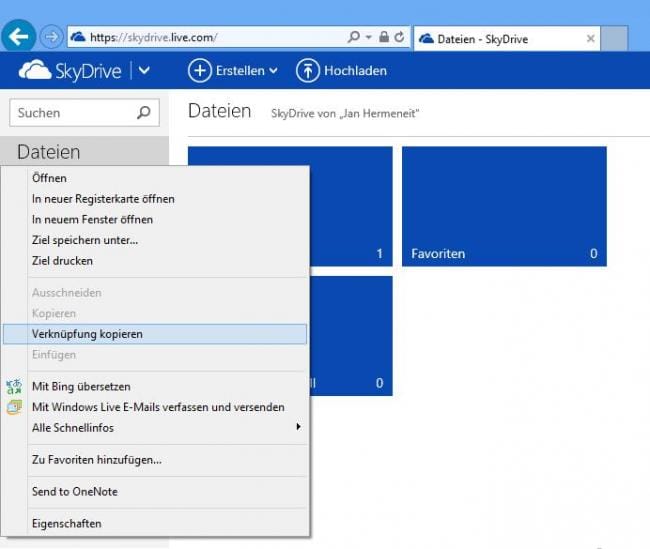Focus the Suchen search field

[x=85, y=112]
